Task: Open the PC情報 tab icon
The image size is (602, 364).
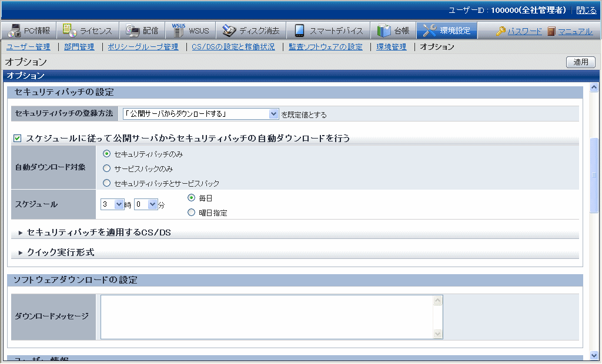Action: pyautogui.click(x=15, y=31)
